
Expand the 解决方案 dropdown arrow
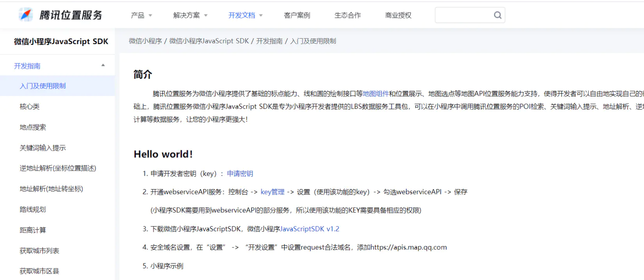[x=206, y=15]
